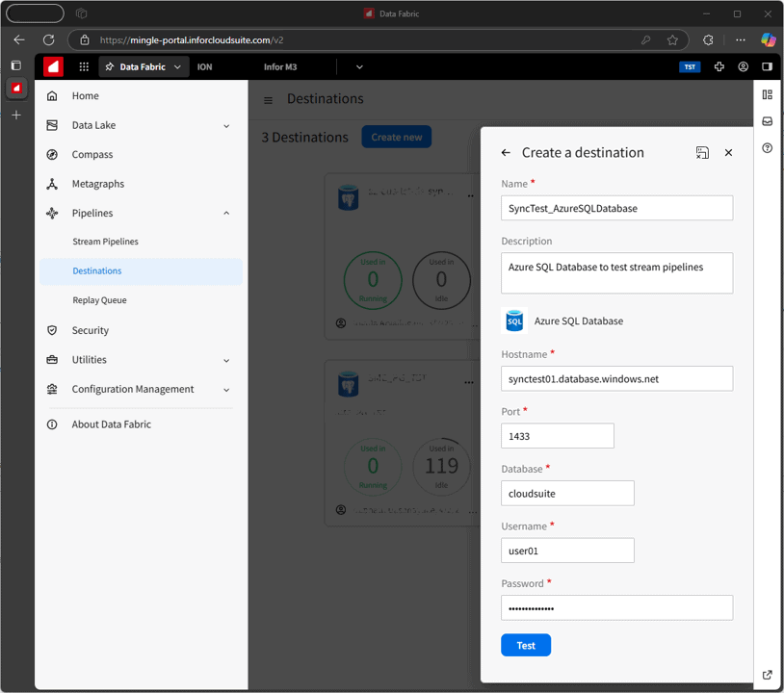Click the TST environment badge

point(690,67)
